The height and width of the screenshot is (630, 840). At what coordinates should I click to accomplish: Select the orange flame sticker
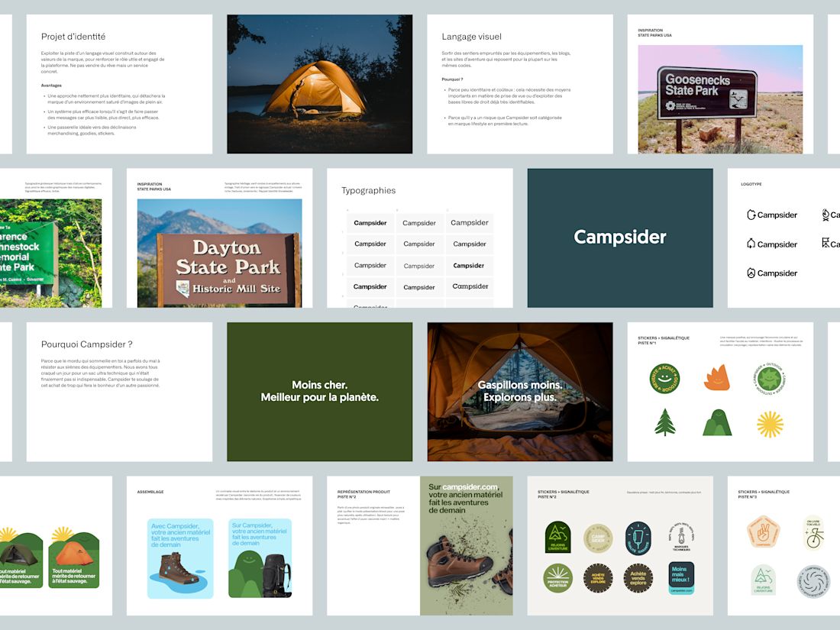(717, 377)
